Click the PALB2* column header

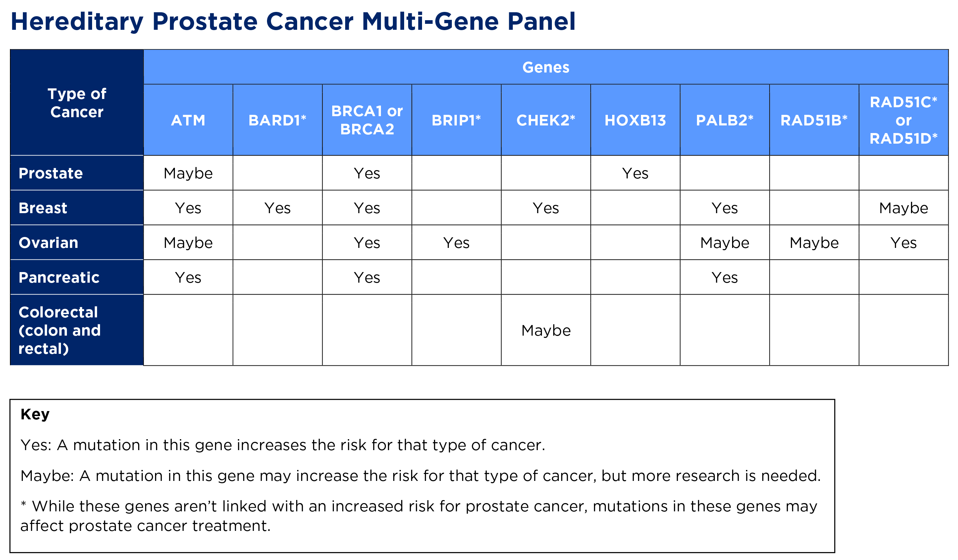point(724,120)
